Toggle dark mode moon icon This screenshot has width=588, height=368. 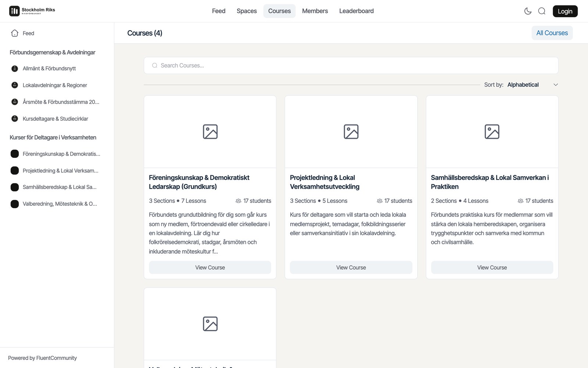(528, 11)
